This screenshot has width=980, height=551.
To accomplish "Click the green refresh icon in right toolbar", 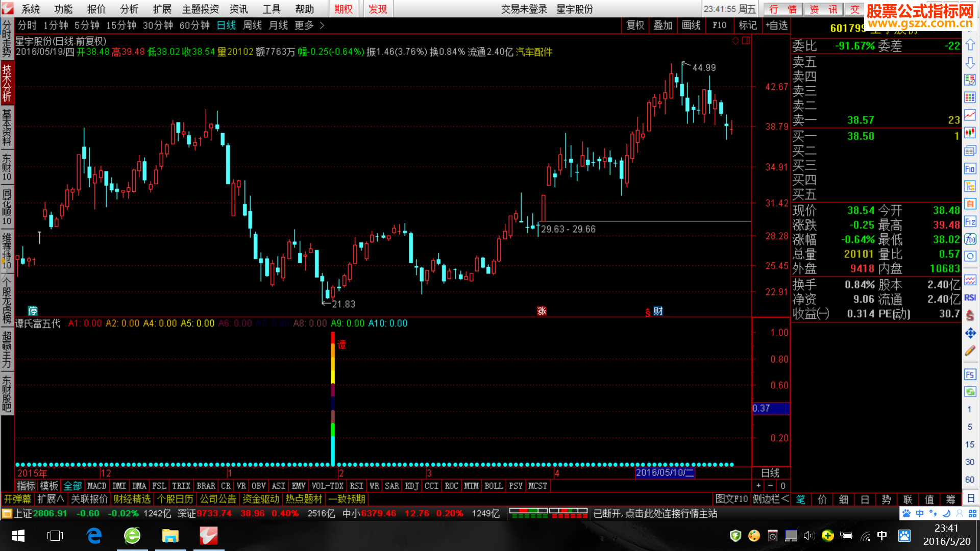I will pyautogui.click(x=970, y=392).
